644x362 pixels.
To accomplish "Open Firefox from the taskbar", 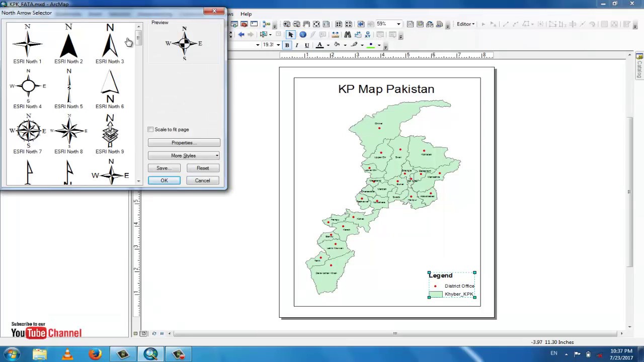I will [95, 354].
